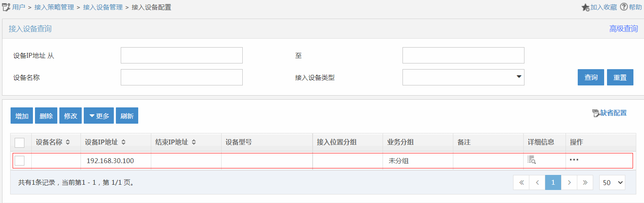Viewport: 644px width, 203px height.
Task: Click the 详细信息 icon for 192.168.30.100
Action: coord(531,160)
